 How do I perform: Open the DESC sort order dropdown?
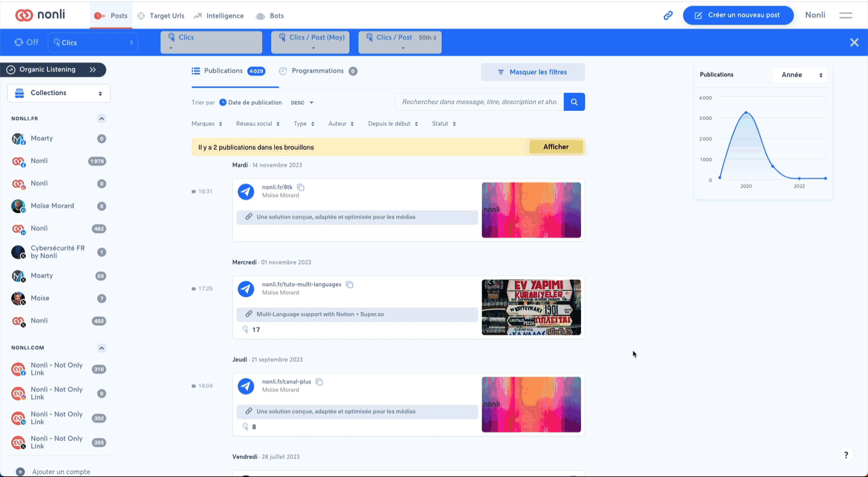[x=302, y=103]
